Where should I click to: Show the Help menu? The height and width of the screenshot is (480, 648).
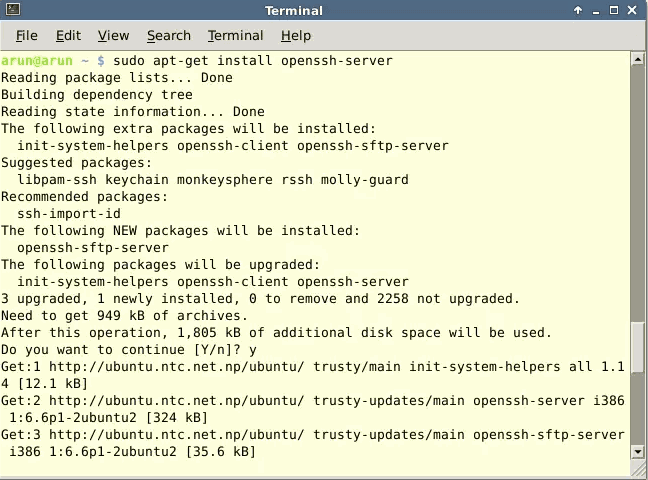tap(295, 35)
